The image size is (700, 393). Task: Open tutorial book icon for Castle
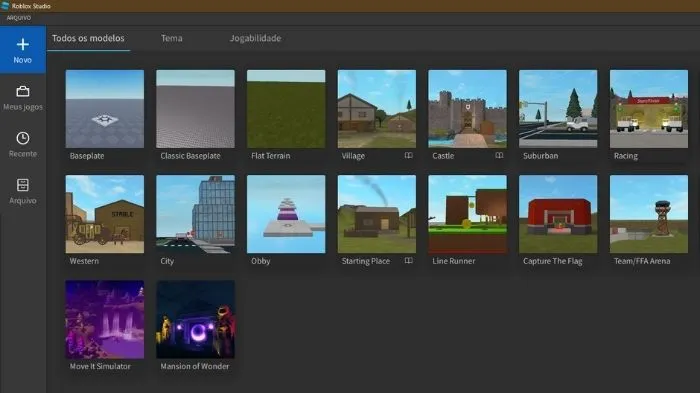499,155
